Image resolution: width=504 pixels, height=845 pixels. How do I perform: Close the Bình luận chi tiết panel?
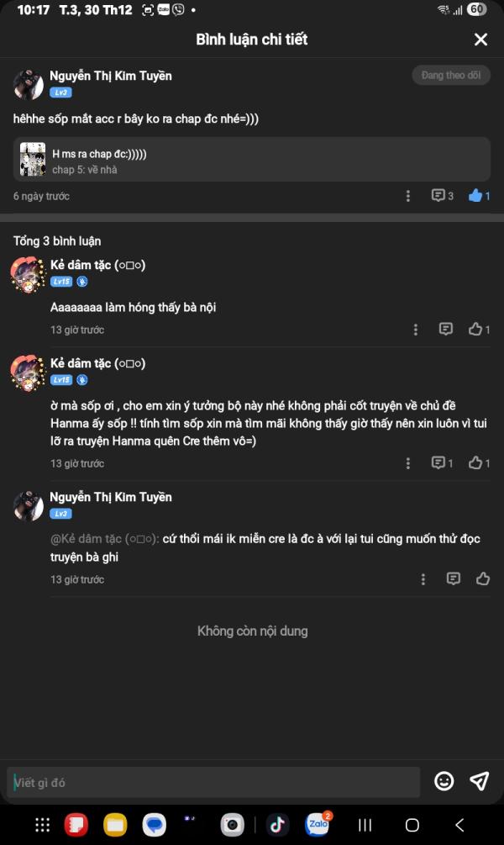[480, 40]
